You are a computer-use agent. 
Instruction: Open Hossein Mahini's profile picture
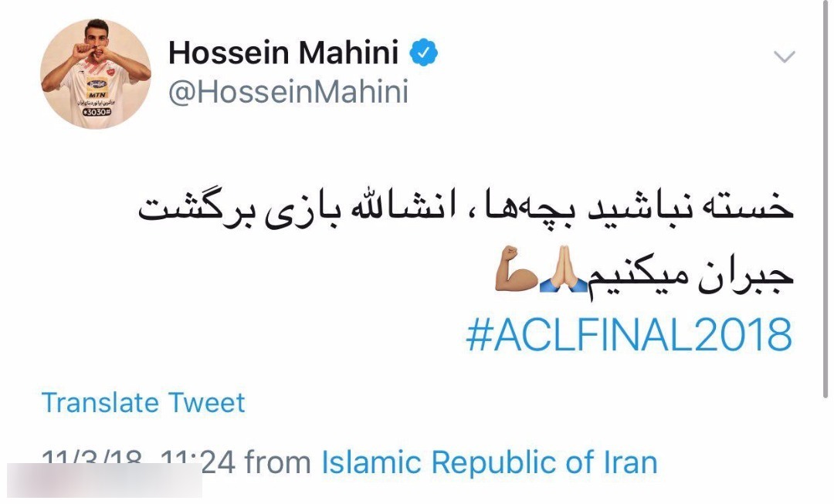[x=96, y=68]
